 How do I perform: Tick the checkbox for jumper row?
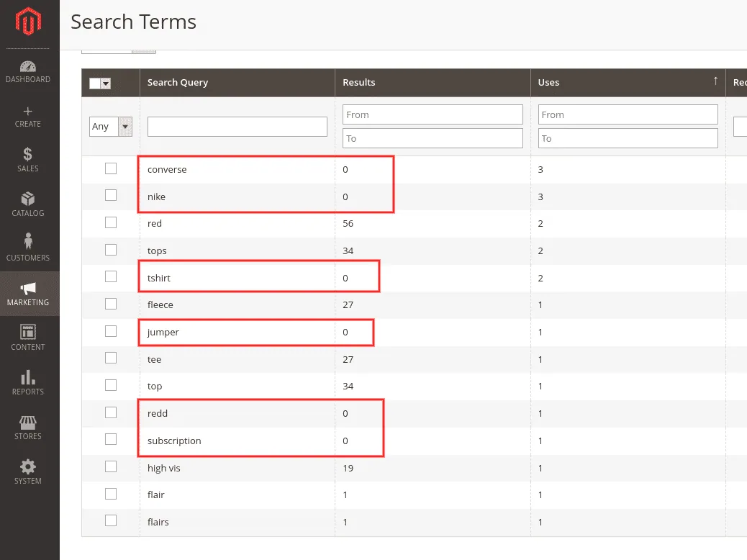111,331
